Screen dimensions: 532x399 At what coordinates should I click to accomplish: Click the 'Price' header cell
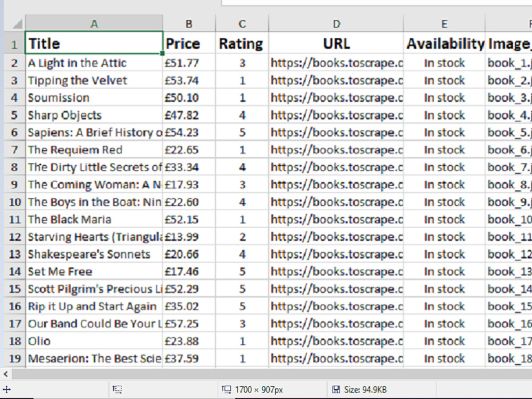pyautogui.click(x=189, y=43)
